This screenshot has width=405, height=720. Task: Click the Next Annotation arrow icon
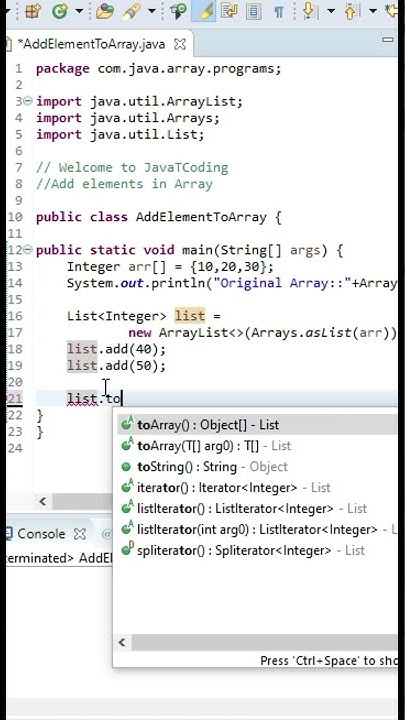[x=309, y=11]
